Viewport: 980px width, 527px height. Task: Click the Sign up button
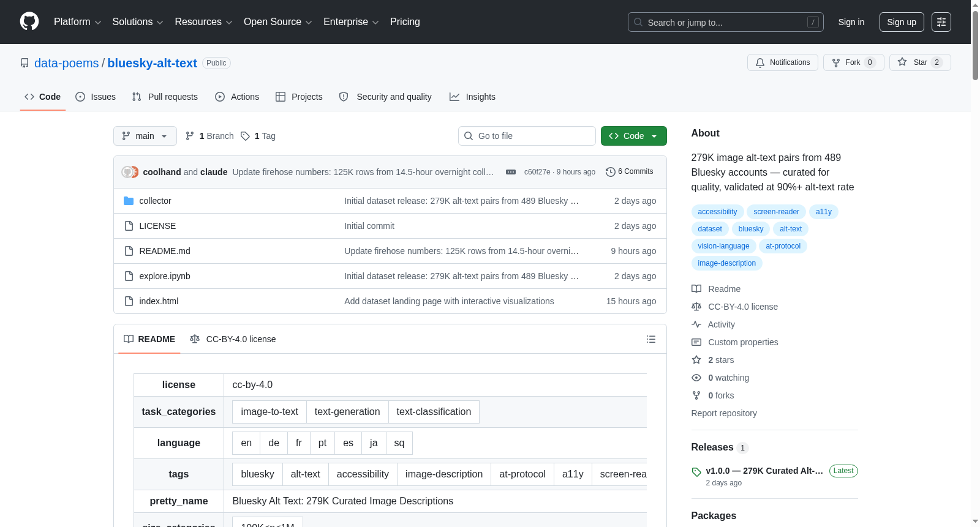[902, 22]
